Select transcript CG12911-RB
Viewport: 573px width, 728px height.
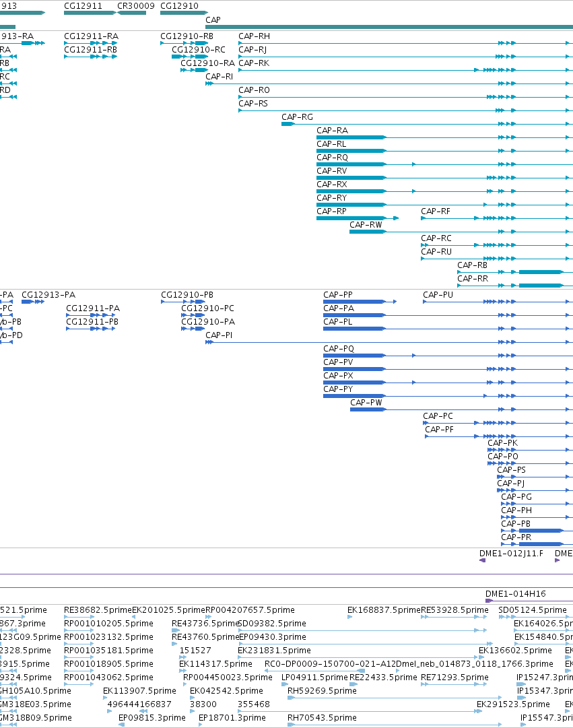point(90,50)
